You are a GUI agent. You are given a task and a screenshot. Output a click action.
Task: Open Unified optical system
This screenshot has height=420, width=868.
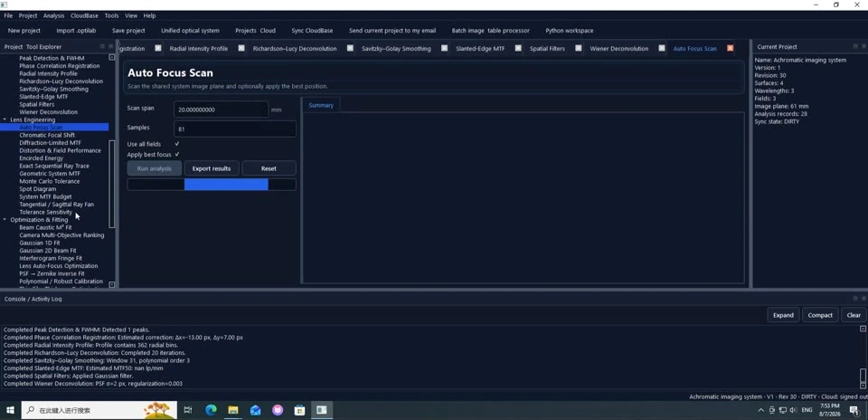[190, 31]
